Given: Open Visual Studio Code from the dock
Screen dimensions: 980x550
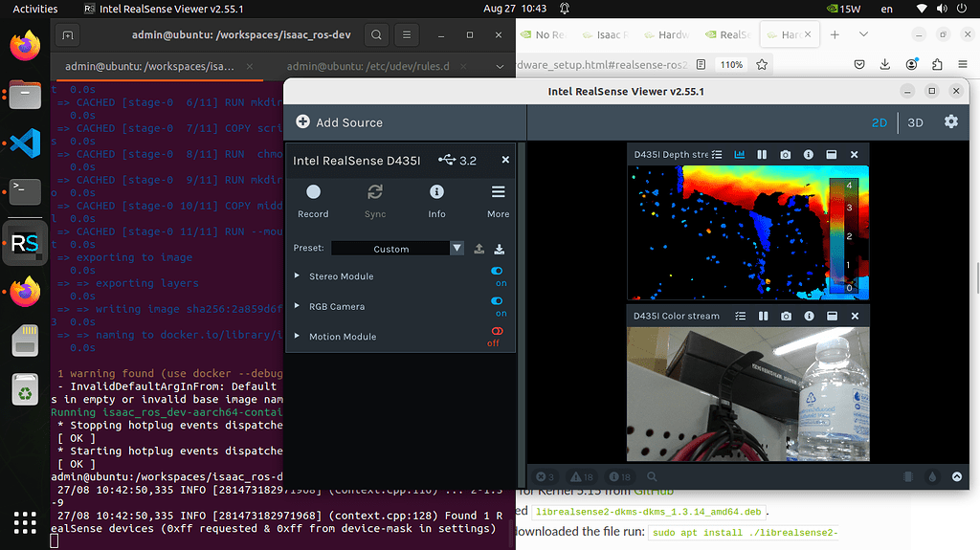Looking at the screenshot, I should click(25, 143).
